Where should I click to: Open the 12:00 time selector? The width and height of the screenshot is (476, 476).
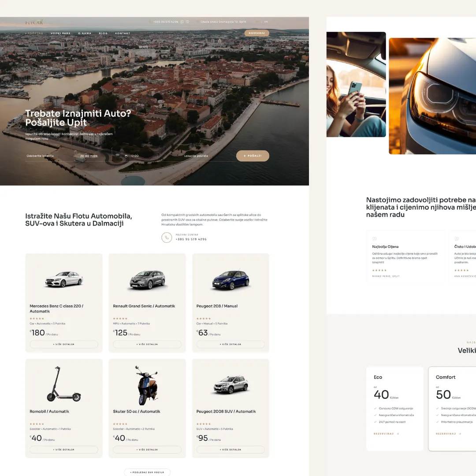(134, 156)
